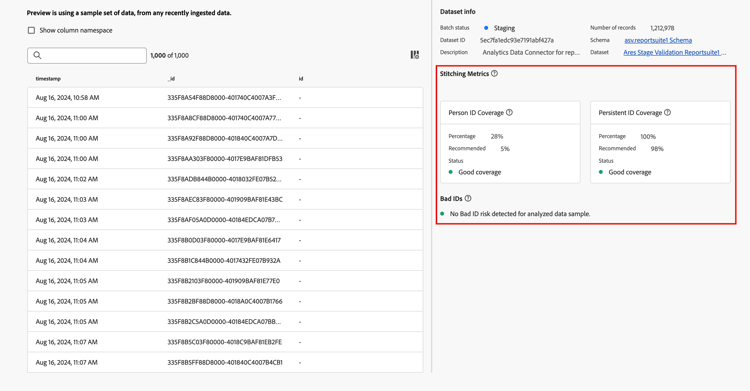Select row Aug 16, 2024, 11:02 AM
750x391 pixels.
225,179
